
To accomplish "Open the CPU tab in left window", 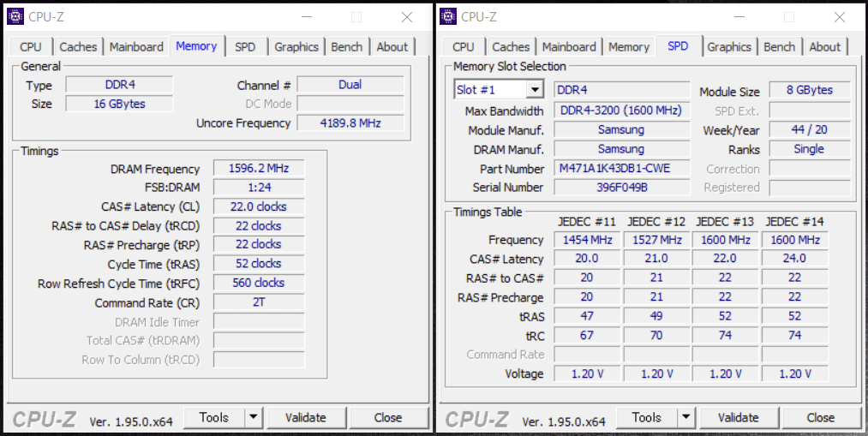I will pos(31,47).
